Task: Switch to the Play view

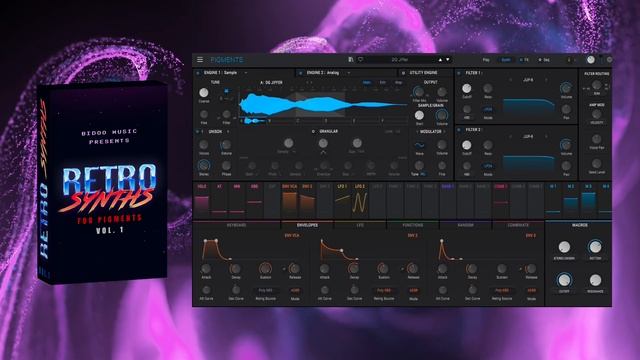Action: point(486,60)
